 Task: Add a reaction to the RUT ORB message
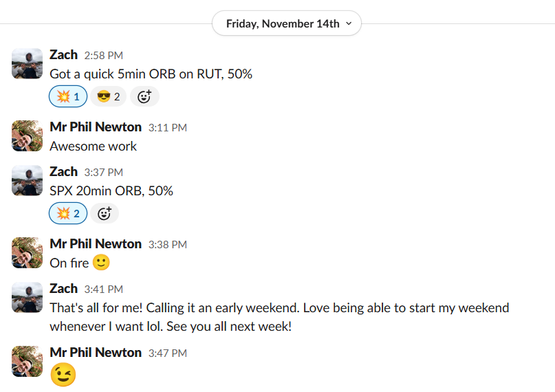(144, 97)
